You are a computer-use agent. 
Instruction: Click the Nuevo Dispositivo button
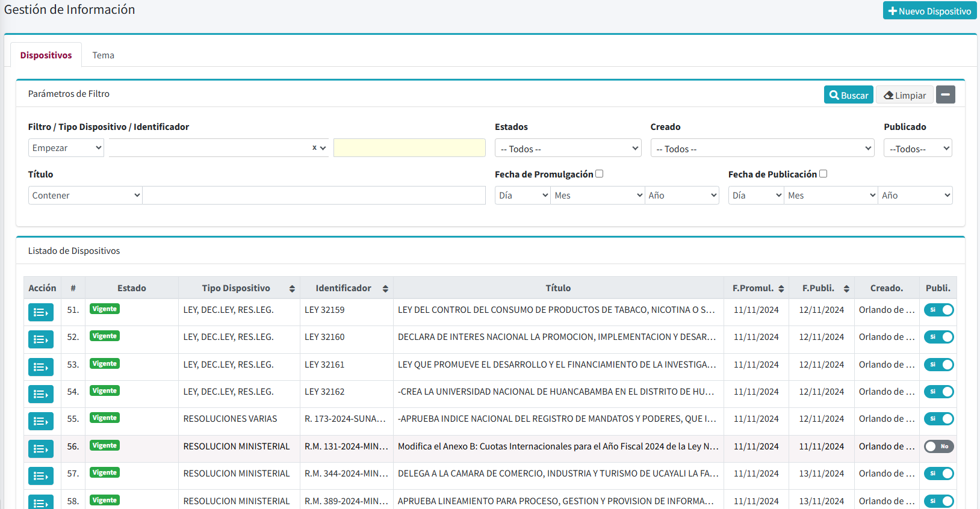coord(929,11)
